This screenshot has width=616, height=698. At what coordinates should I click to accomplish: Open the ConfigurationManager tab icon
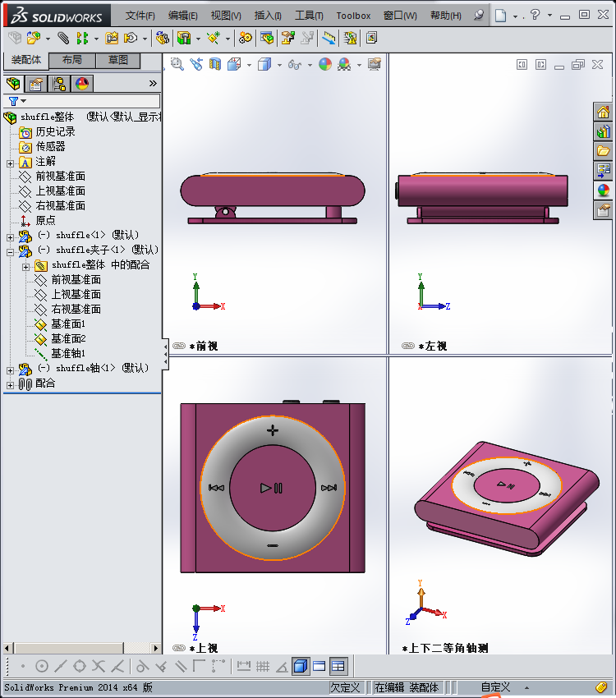(59, 84)
